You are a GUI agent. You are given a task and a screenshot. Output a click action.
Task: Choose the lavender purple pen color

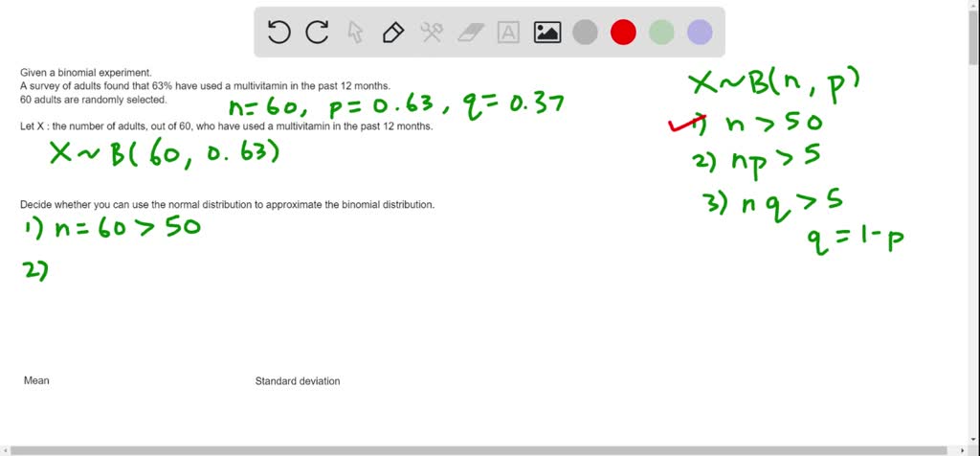[x=700, y=32]
